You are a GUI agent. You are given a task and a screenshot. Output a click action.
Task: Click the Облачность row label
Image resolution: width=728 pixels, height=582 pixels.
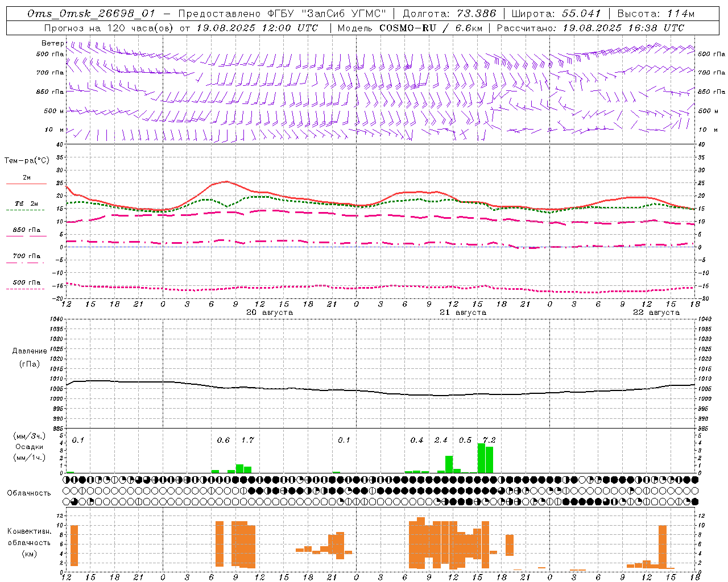click(29, 493)
